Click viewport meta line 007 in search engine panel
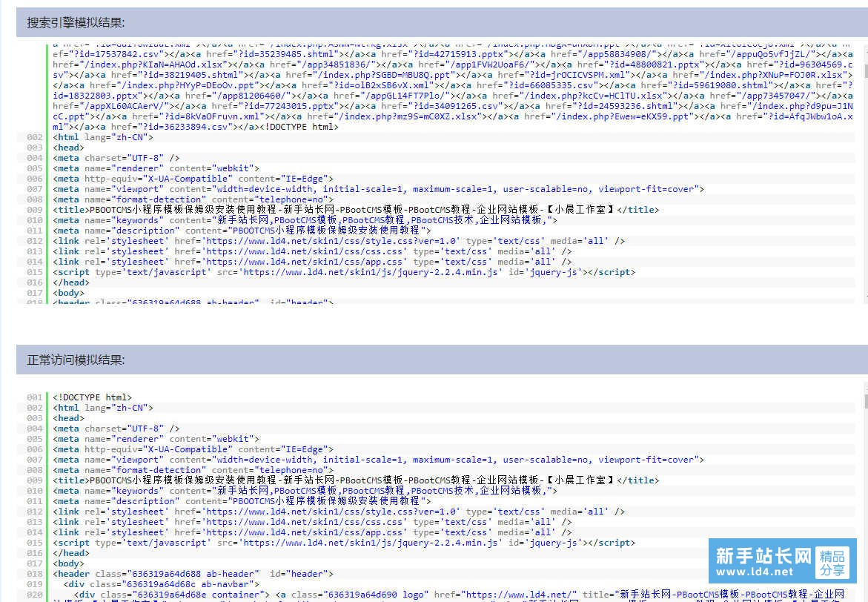 tap(379, 189)
